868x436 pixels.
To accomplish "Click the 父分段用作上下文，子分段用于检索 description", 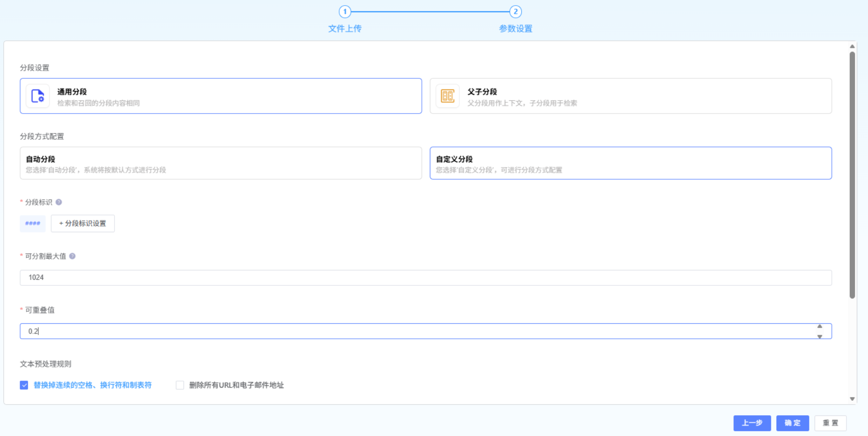I will point(522,103).
